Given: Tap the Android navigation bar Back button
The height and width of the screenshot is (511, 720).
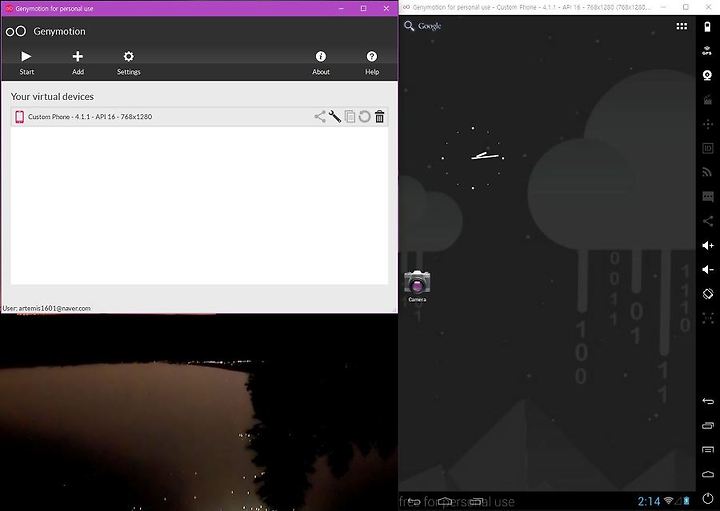Looking at the screenshot, I should click(414, 501).
